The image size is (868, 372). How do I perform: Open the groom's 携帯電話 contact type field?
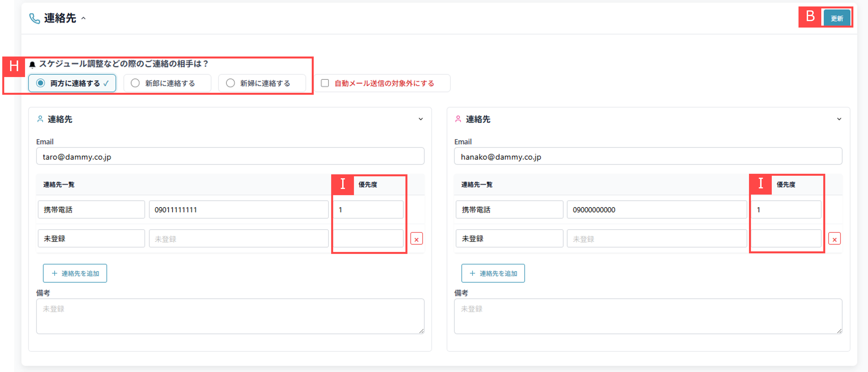coord(91,210)
